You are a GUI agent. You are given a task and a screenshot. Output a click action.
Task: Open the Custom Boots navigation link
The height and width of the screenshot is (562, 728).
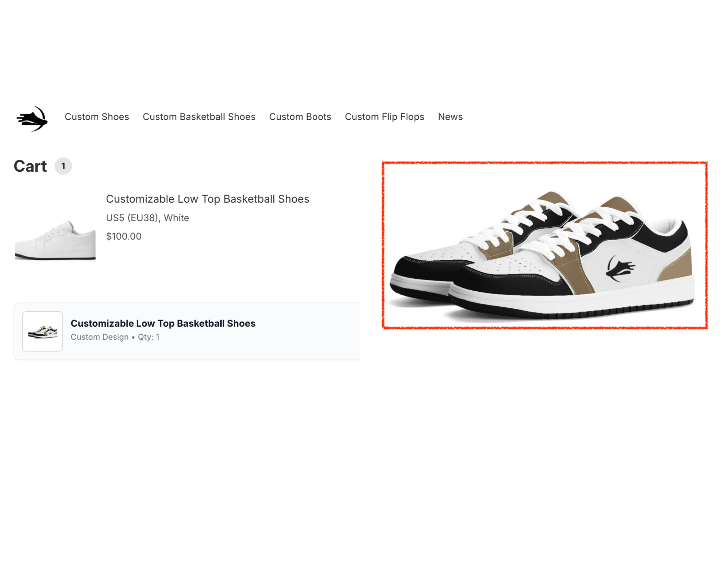(x=300, y=117)
